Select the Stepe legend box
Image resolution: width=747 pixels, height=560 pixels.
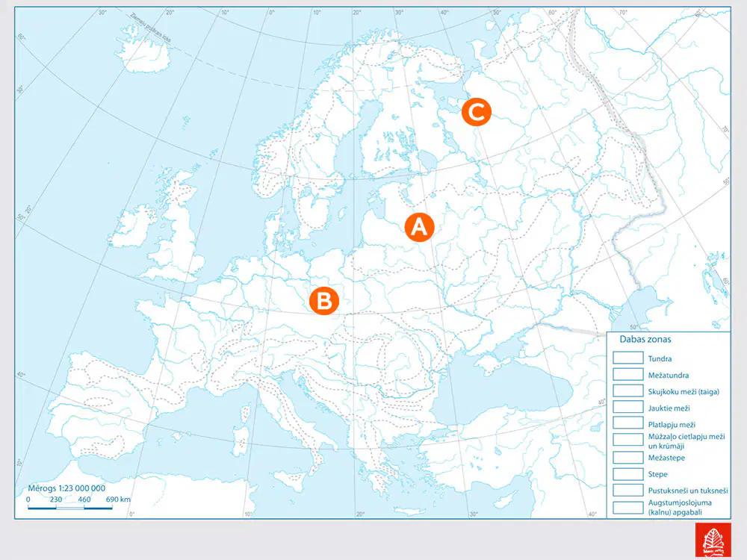[628, 474]
